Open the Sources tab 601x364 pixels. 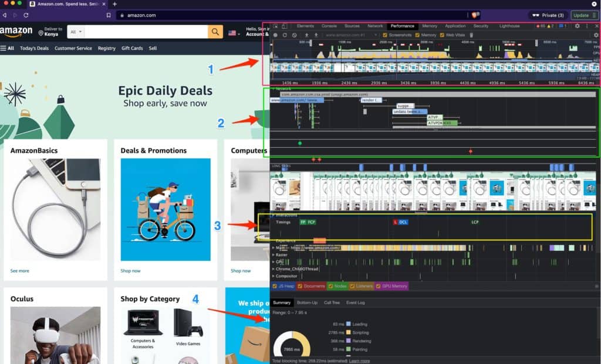click(x=352, y=26)
